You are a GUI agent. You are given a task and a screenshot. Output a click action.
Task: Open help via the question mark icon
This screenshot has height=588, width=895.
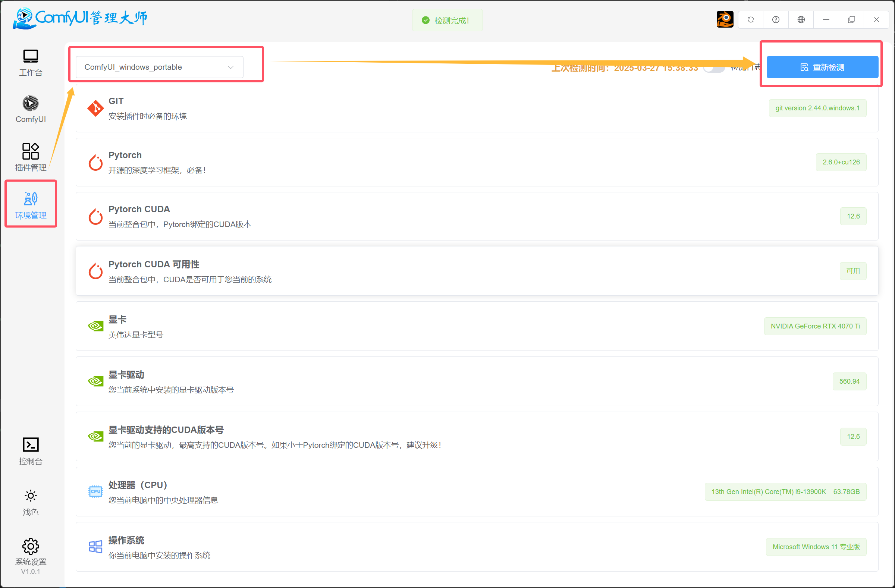[x=776, y=19]
